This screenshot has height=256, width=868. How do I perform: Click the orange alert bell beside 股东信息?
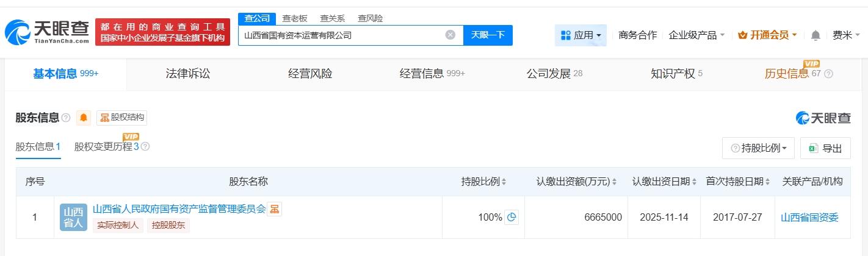point(83,118)
